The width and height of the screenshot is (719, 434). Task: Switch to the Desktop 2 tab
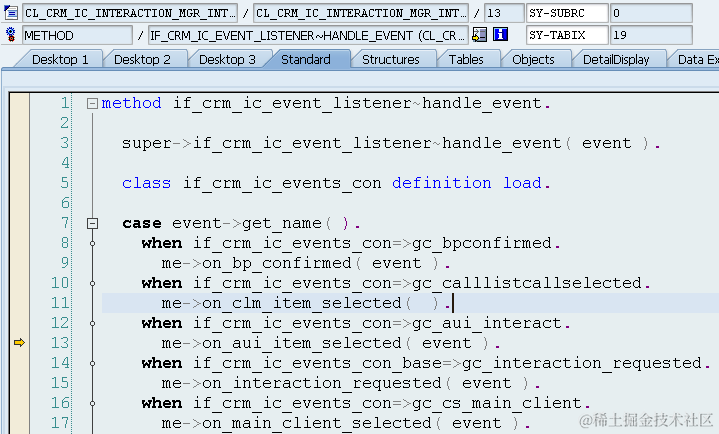pos(142,60)
